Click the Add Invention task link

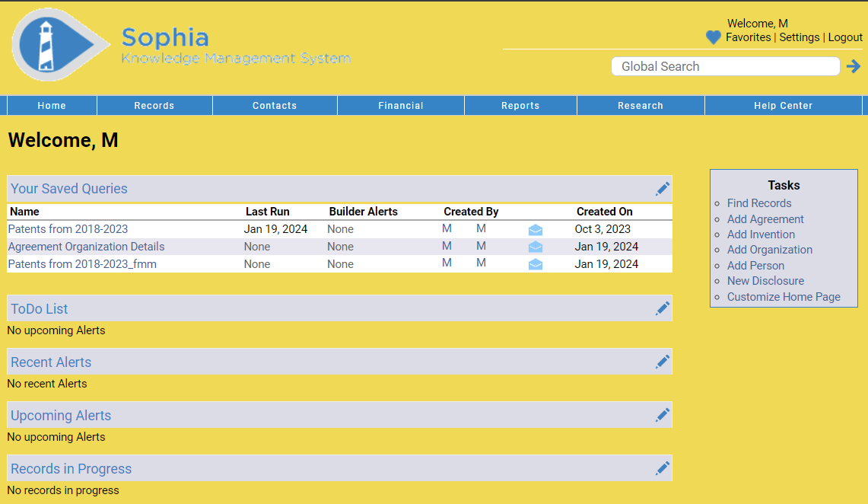(x=761, y=234)
